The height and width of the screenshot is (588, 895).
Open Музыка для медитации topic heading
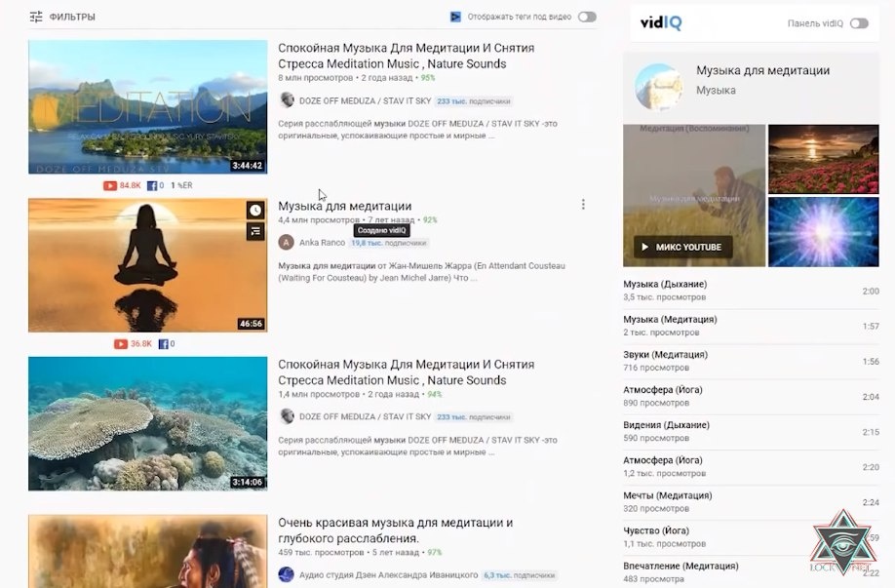[762, 71]
